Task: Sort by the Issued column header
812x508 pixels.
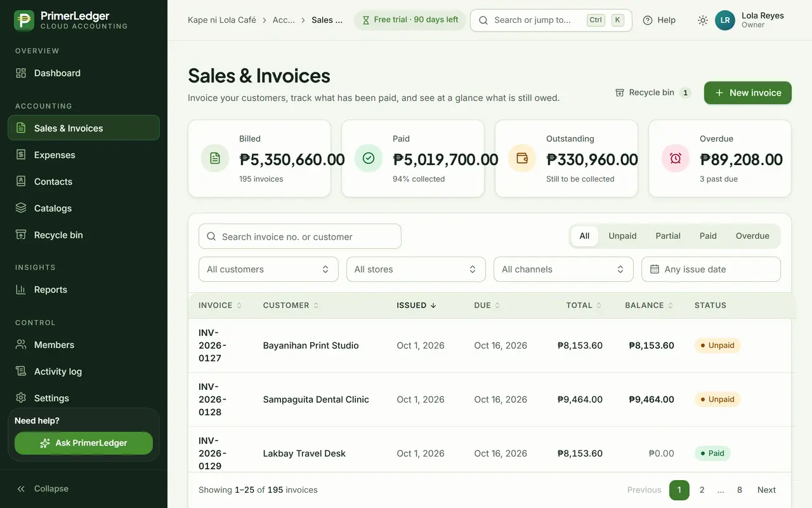Action: [x=417, y=305]
